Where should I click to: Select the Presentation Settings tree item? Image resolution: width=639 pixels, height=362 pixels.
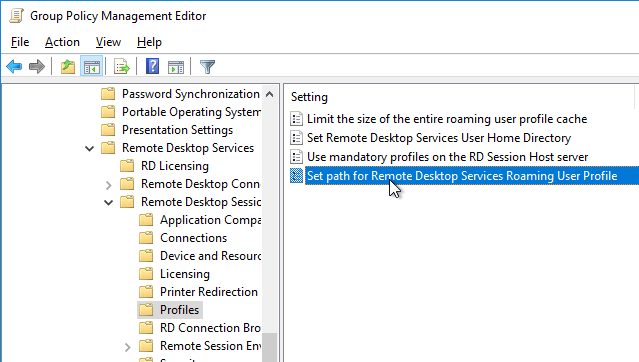[x=177, y=130]
